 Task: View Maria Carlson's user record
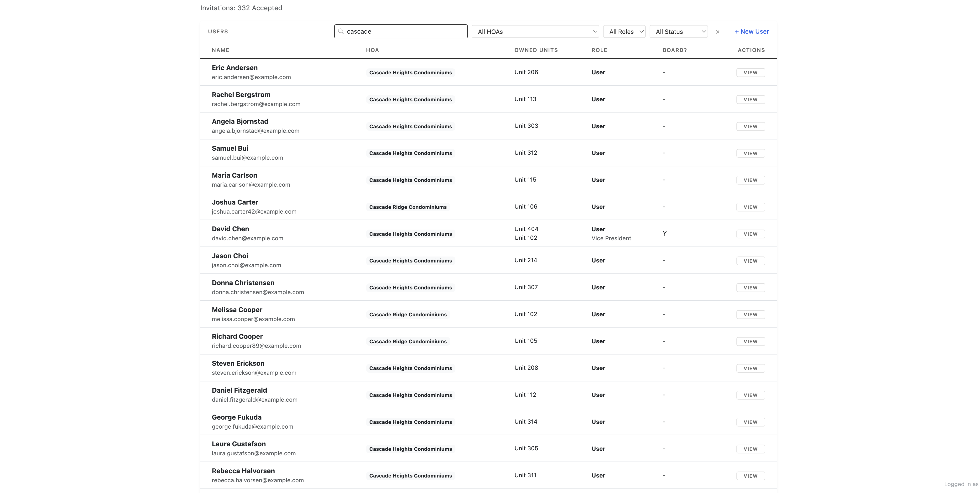point(751,180)
